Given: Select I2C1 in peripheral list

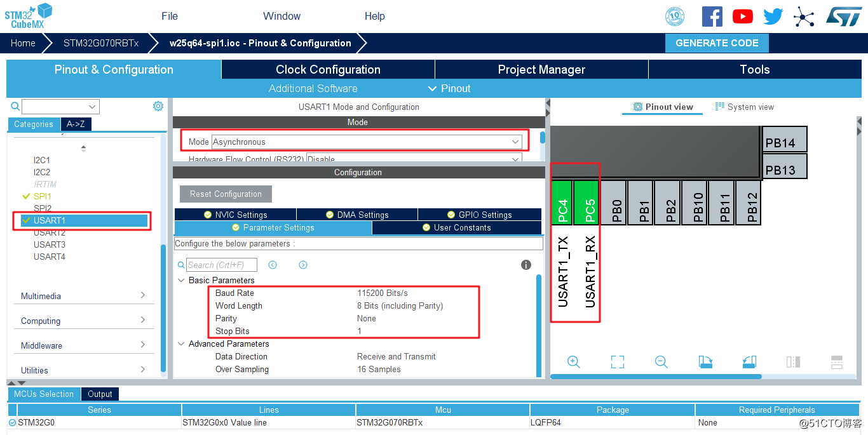Looking at the screenshot, I should point(42,160).
